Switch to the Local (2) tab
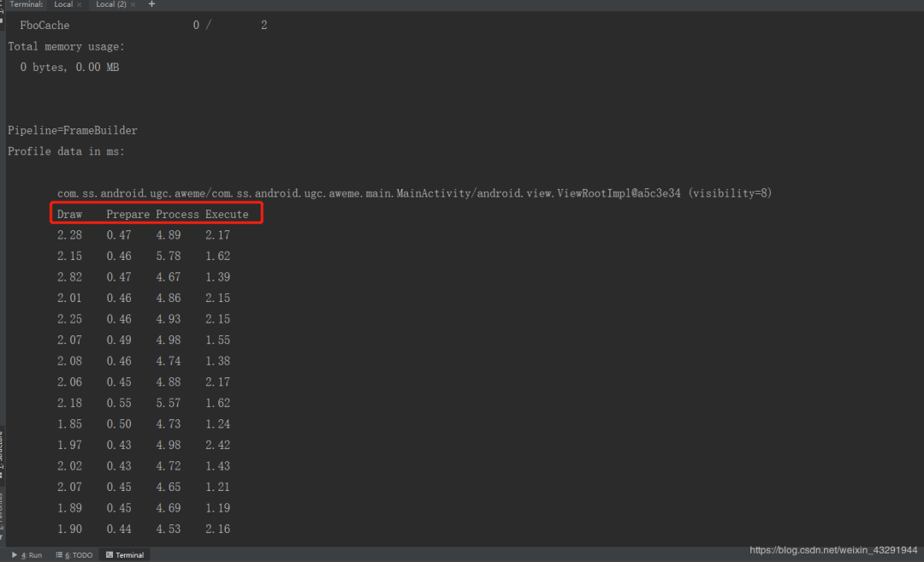 (x=110, y=4)
